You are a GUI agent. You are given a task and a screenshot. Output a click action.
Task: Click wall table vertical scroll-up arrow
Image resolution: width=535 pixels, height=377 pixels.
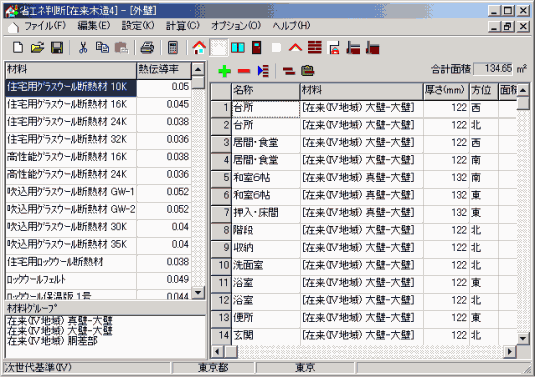point(523,90)
